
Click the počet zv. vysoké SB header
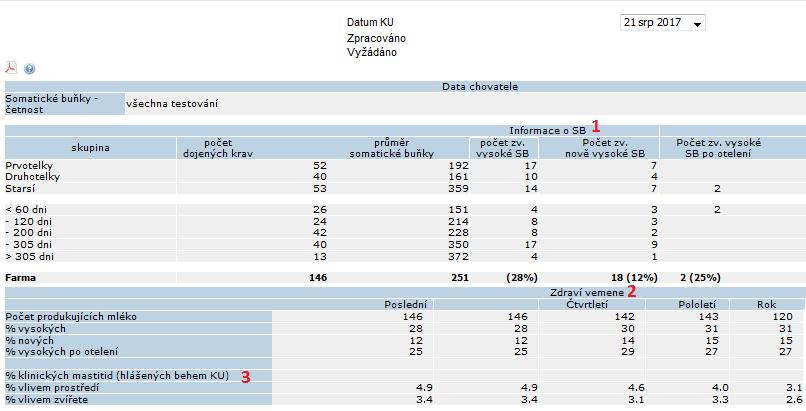point(503,148)
